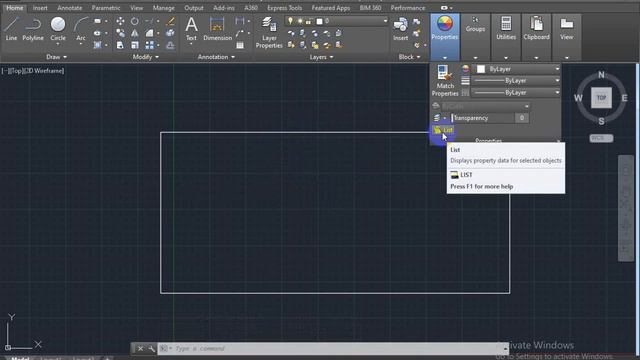This screenshot has height=360, width=640.
Task: Click the command line customize wrench icon
Action: click(151, 349)
